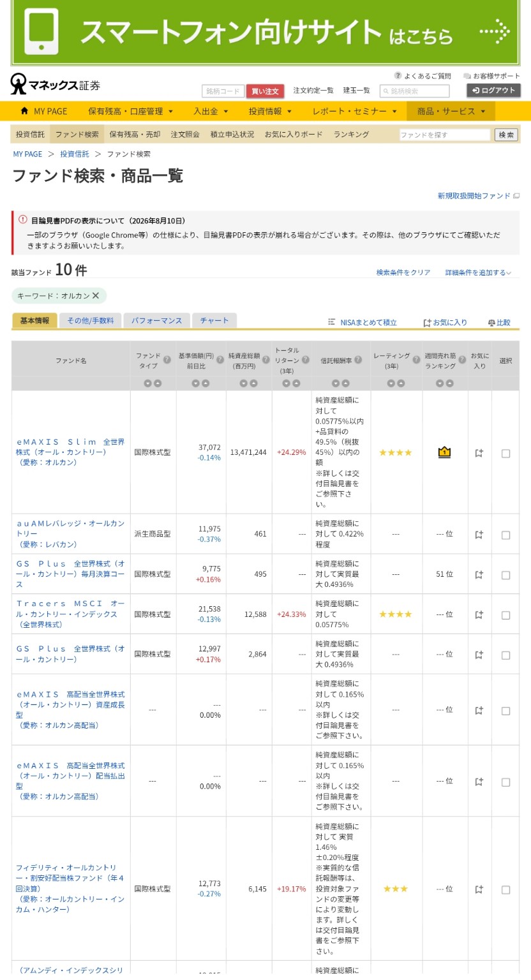The image size is (531, 980).
Task: Sort 信託報酬率 column with down-arrow icon
Action: pos(336,383)
